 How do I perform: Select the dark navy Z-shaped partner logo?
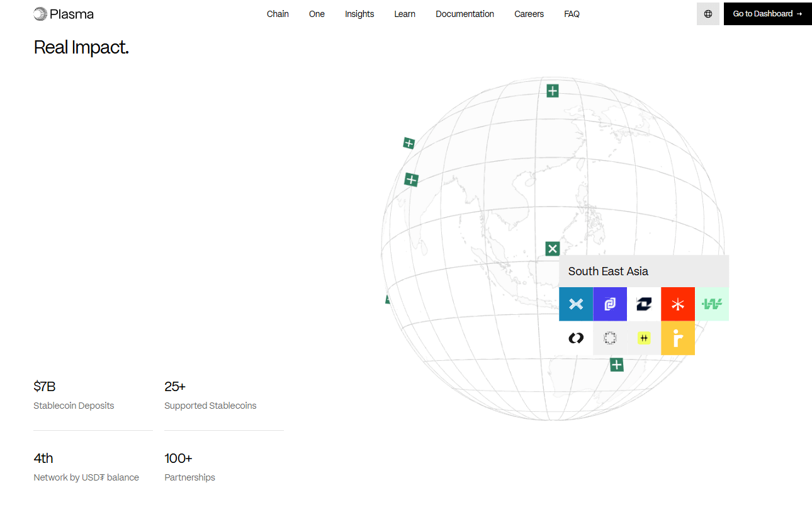click(x=644, y=304)
